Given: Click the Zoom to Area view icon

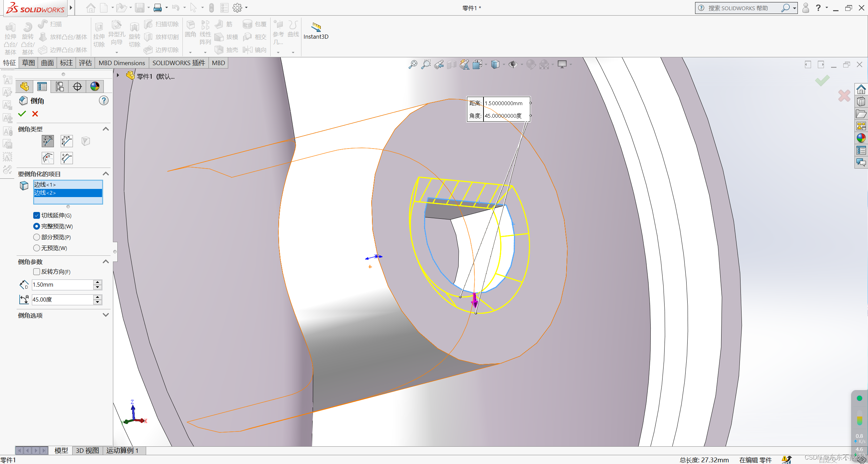Looking at the screenshot, I should pos(426,64).
